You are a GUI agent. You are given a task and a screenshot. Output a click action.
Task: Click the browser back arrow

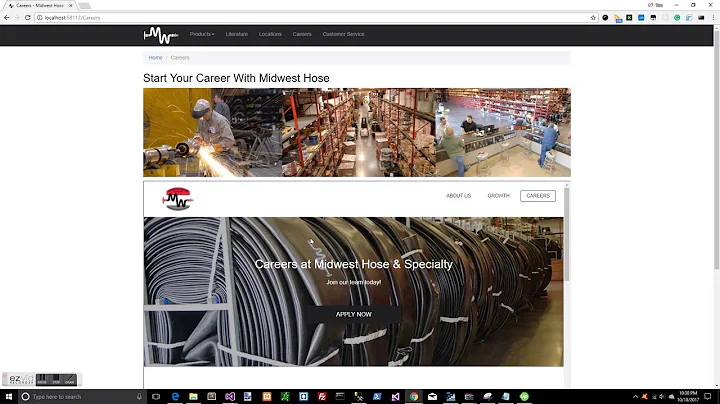tap(6, 17)
